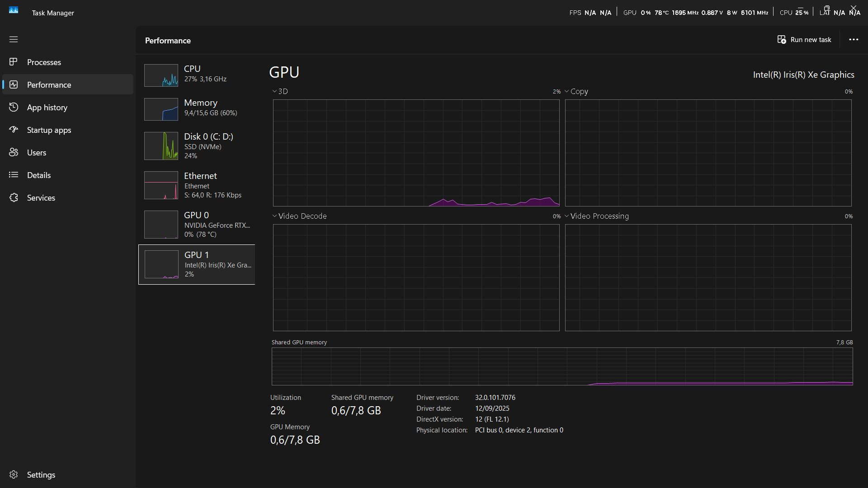The width and height of the screenshot is (868, 488).
Task: Open the Startup apps gauge icon
Action: pyautogui.click(x=14, y=130)
